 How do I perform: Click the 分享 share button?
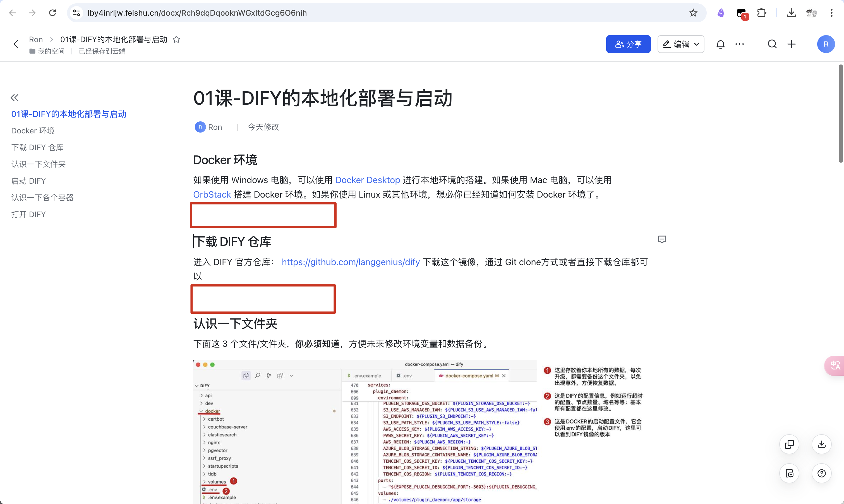pos(628,44)
